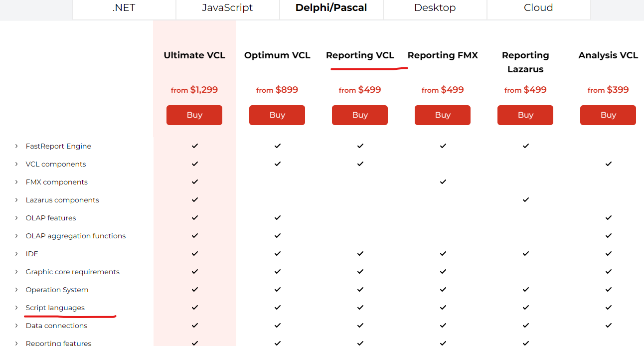Click the Reporting VCL column heading

[360, 55]
